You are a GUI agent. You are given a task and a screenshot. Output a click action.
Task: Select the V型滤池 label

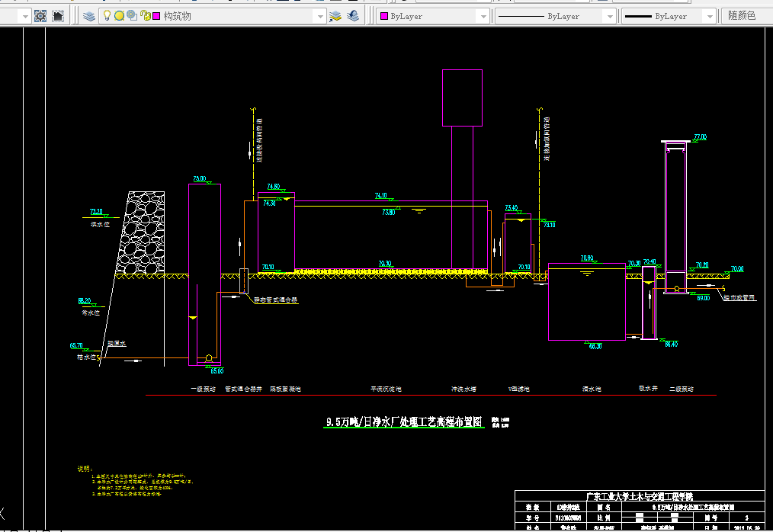tap(518, 389)
